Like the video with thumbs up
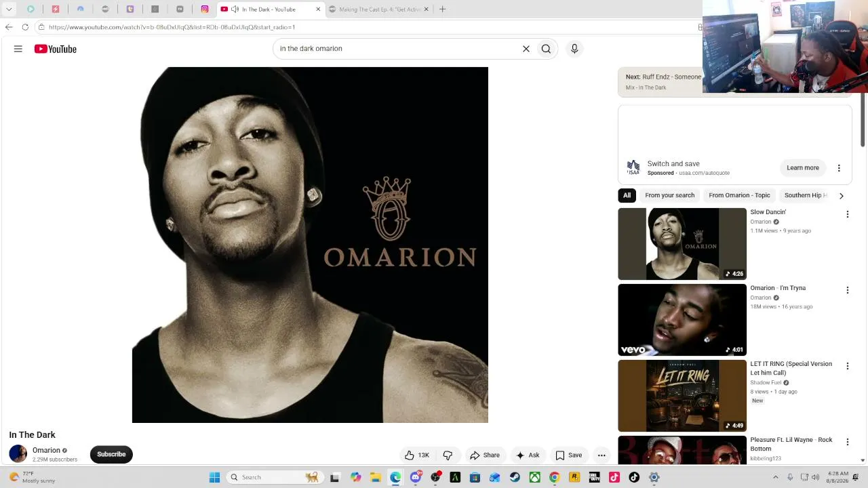 point(417,455)
